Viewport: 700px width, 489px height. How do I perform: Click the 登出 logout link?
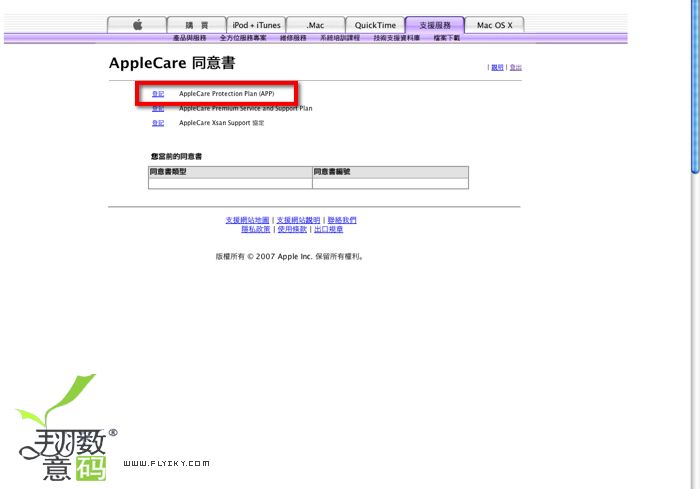click(516, 67)
